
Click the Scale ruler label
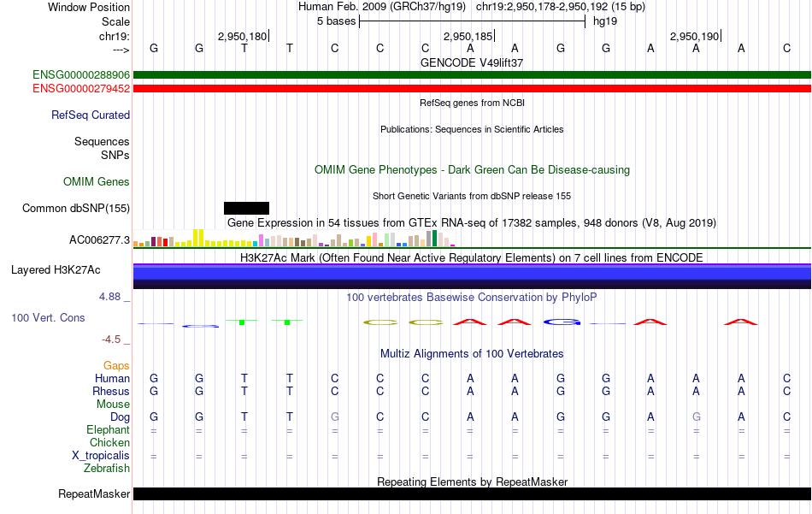(115, 21)
